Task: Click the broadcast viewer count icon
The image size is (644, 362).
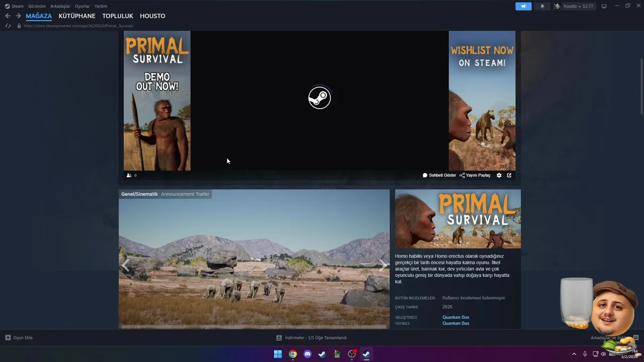Action: pos(129,175)
